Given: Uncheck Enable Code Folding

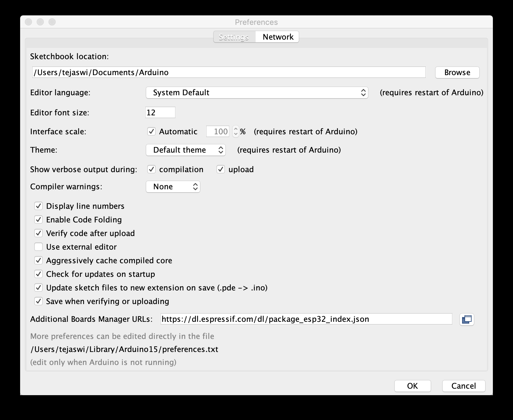Looking at the screenshot, I should point(38,219).
